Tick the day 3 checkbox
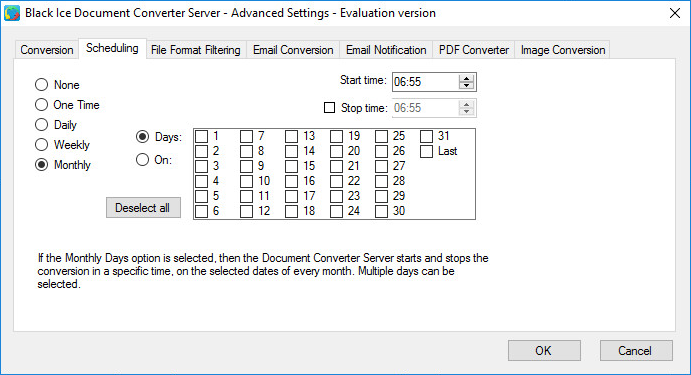 [201, 166]
